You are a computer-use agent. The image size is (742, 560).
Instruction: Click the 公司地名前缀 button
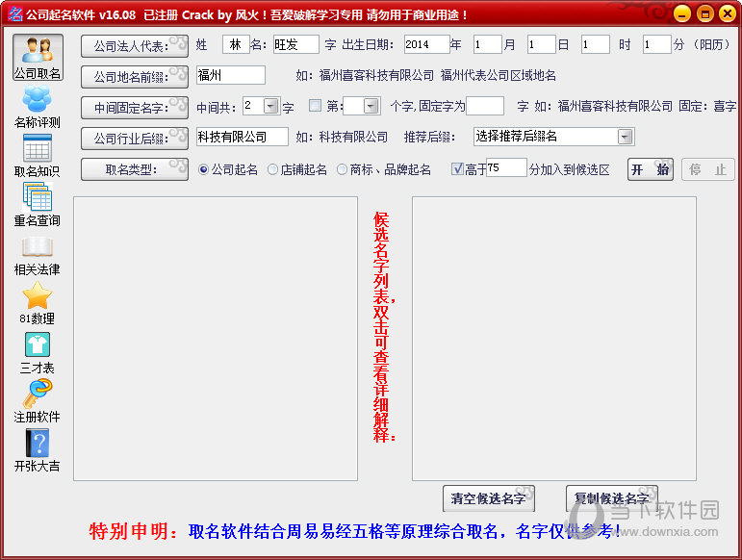click(x=135, y=77)
